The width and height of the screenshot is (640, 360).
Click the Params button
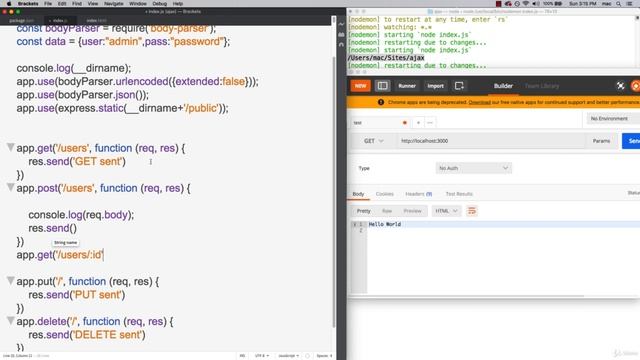point(601,141)
